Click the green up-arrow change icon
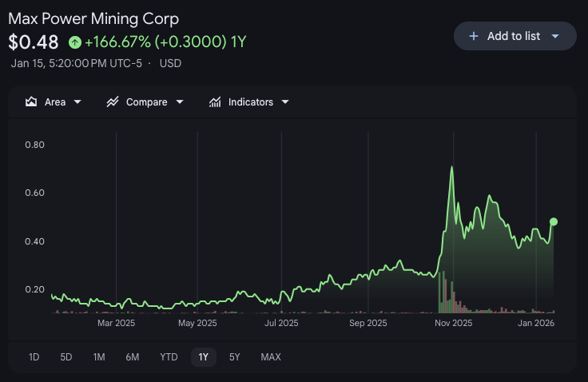The width and height of the screenshot is (588, 382). [x=75, y=42]
